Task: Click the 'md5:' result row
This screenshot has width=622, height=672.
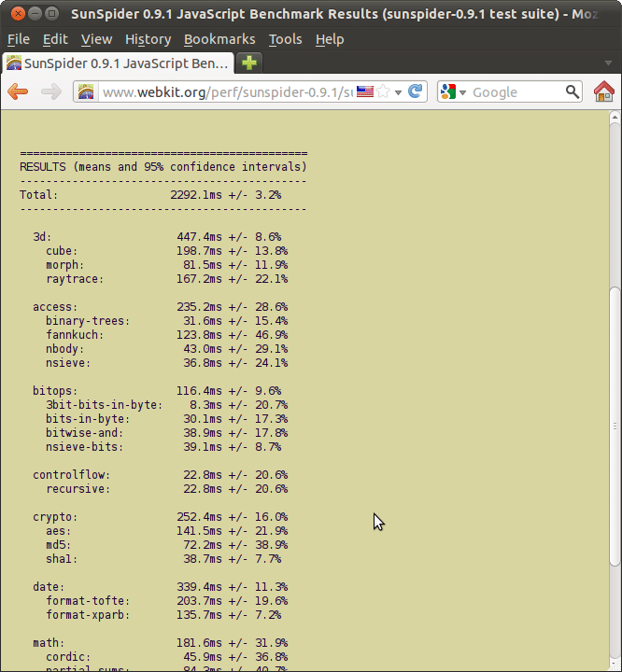Action: pos(167,545)
